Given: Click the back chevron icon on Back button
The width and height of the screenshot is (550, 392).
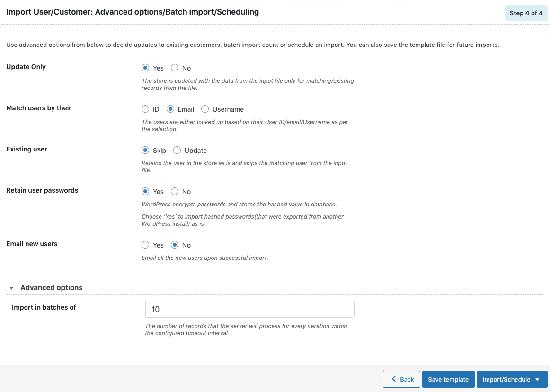Looking at the screenshot, I should 394,379.
